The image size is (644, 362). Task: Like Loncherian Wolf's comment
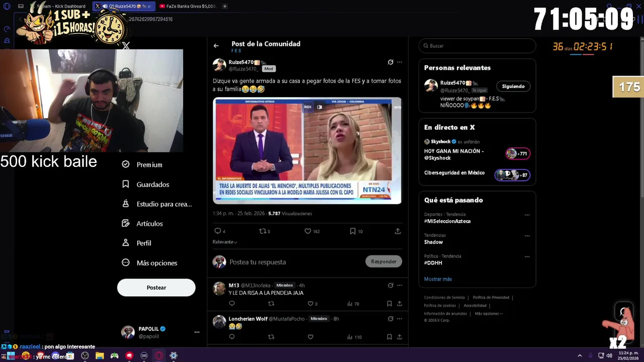click(310, 337)
